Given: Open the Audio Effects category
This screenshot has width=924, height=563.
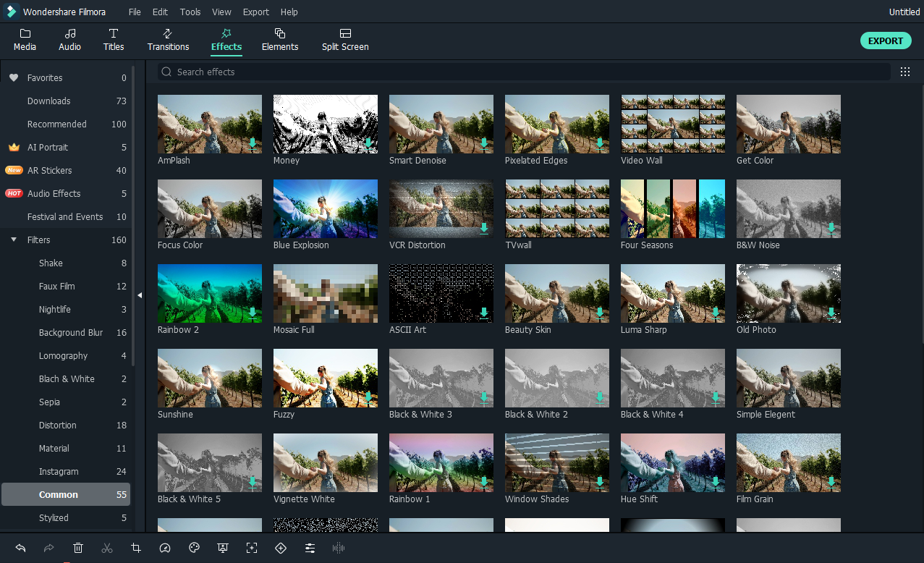Looking at the screenshot, I should coord(67,193).
